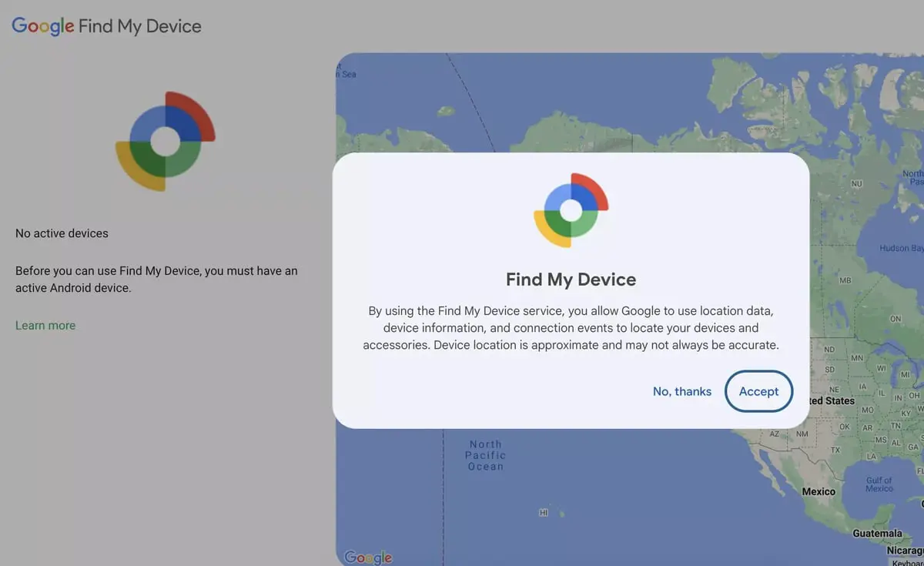
Task: Click the OK state label on the map
Action: [845, 427]
